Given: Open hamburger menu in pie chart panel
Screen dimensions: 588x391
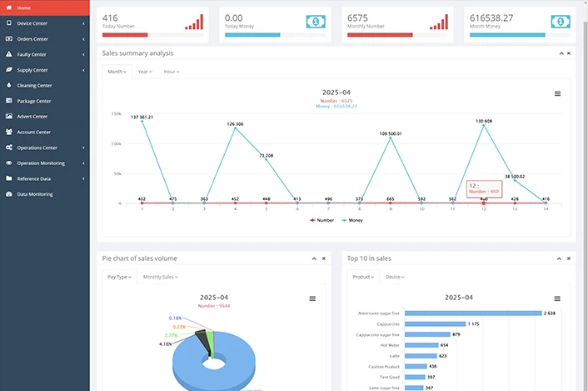Looking at the screenshot, I should click(312, 298).
